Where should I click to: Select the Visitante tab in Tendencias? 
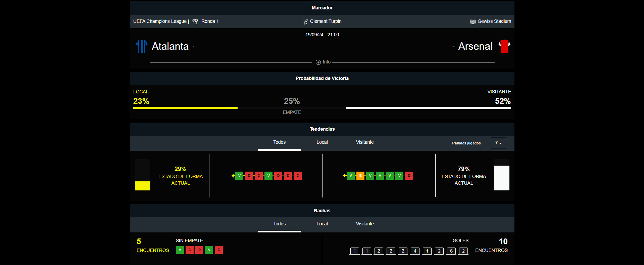tap(365, 142)
